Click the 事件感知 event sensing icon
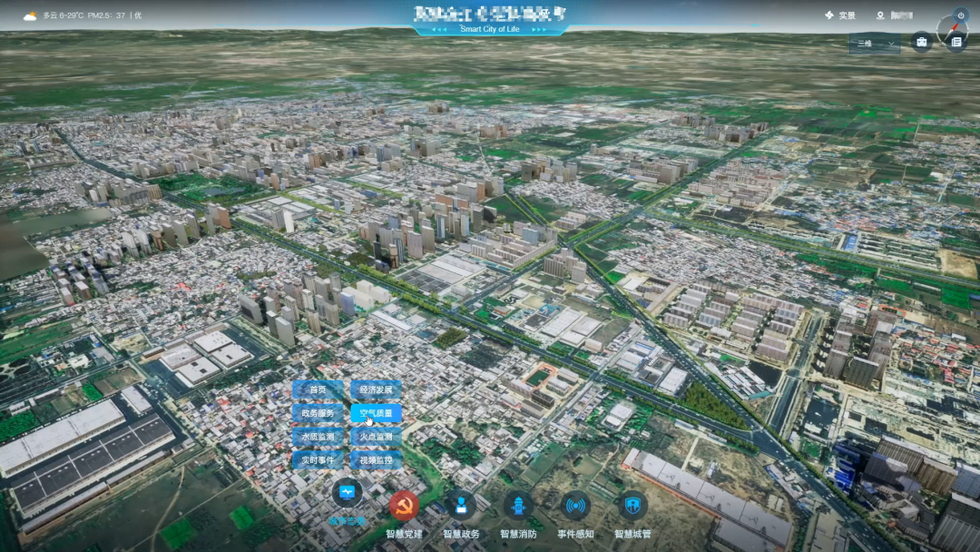 tap(575, 506)
